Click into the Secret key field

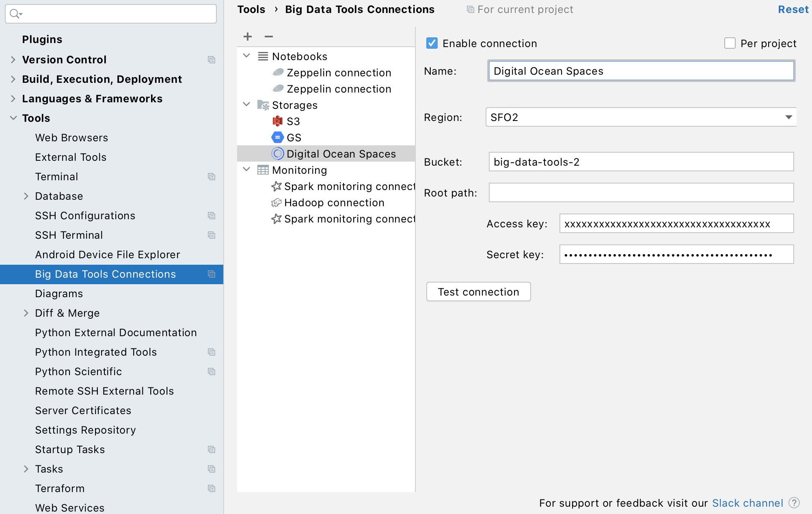pos(676,254)
